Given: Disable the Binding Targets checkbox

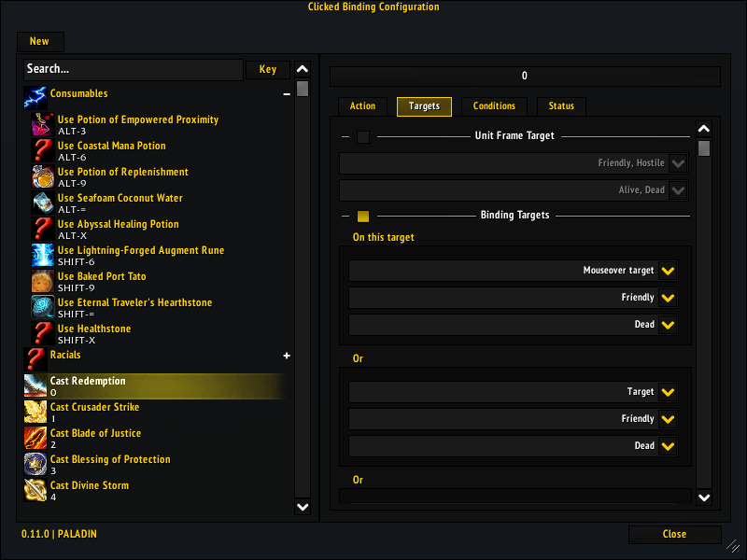Looking at the screenshot, I should coord(363,217).
